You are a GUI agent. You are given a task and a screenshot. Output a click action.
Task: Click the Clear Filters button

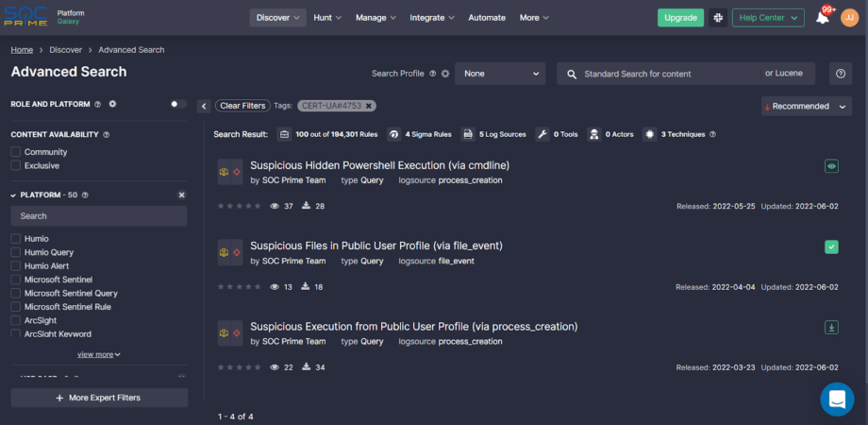coord(243,106)
